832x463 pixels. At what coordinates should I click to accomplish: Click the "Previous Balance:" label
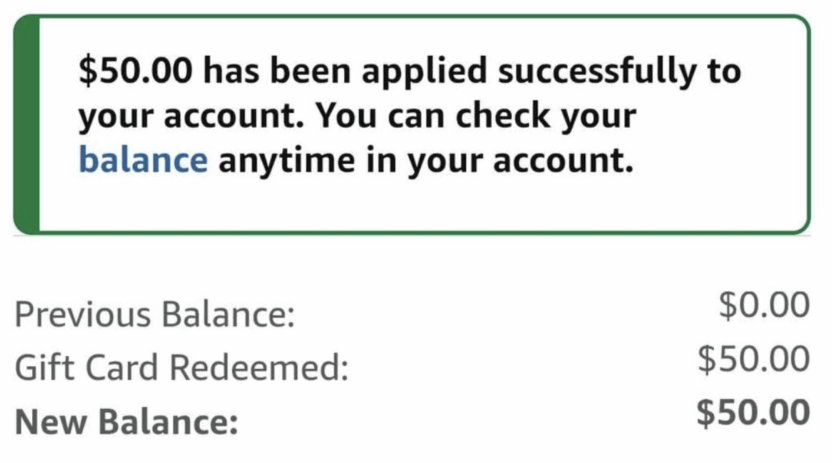pyautogui.click(x=154, y=317)
